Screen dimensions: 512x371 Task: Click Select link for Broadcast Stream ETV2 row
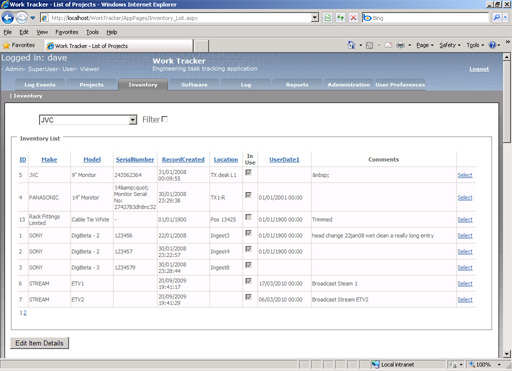pyautogui.click(x=465, y=300)
